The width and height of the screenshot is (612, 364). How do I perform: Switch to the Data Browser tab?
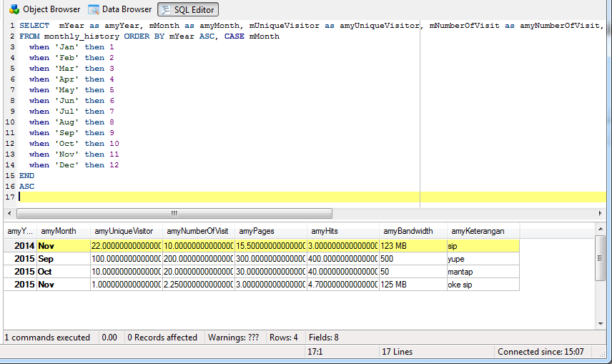coord(120,9)
